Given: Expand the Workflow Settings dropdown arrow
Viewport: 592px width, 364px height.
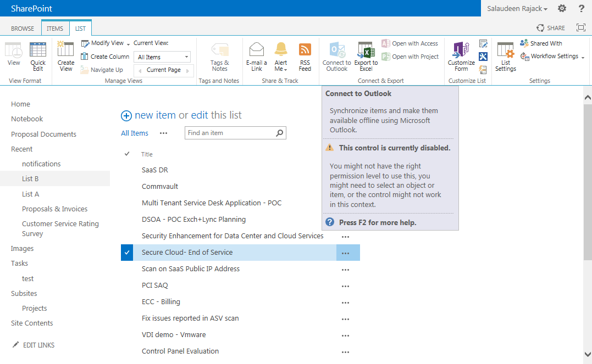Looking at the screenshot, I should pyautogui.click(x=583, y=57).
